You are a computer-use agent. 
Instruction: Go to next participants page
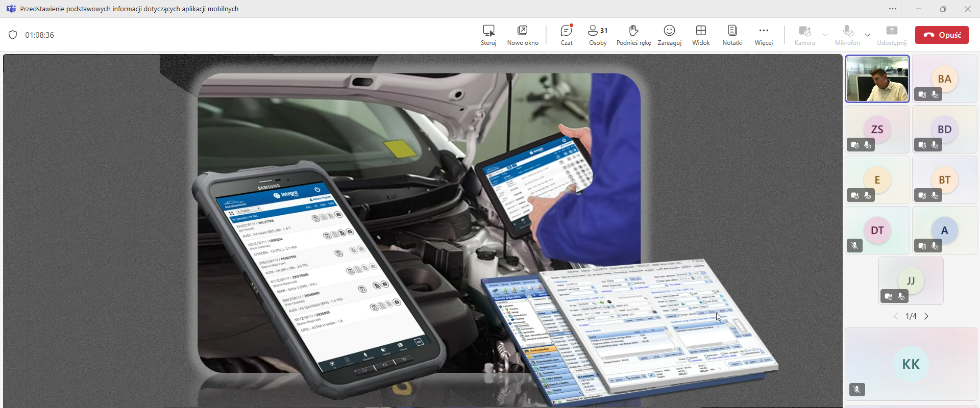pyautogui.click(x=927, y=316)
